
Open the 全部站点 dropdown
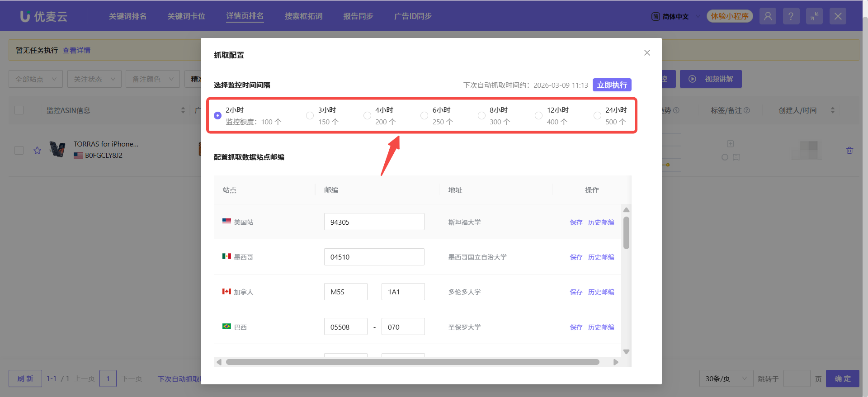pyautogui.click(x=36, y=79)
